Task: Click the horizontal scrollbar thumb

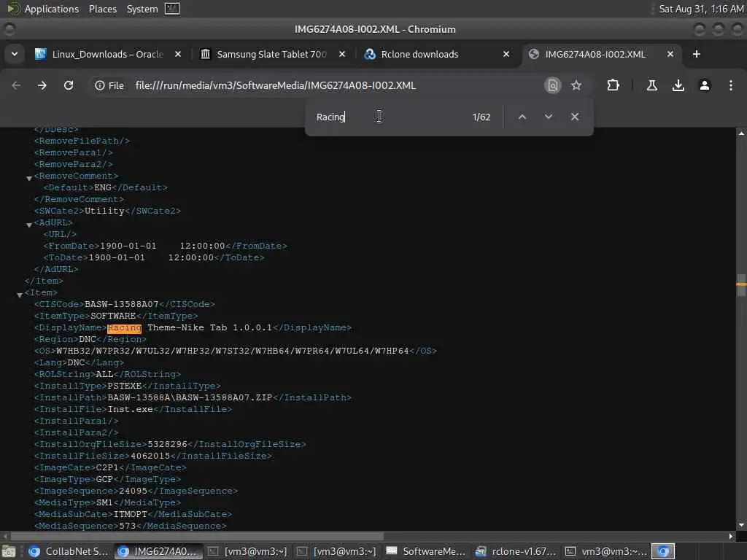Action: (197, 536)
